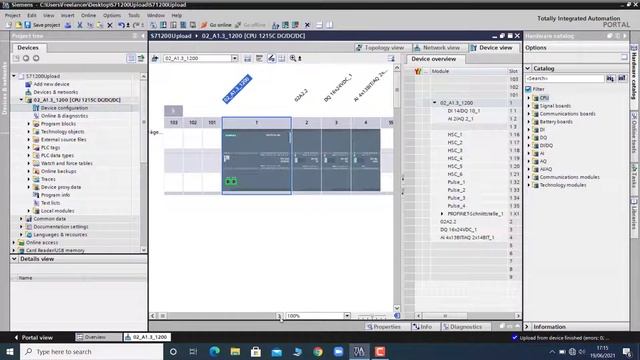Open Online & diagnostics item
The image size is (640, 360).
pyautogui.click(x=64, y=116)
